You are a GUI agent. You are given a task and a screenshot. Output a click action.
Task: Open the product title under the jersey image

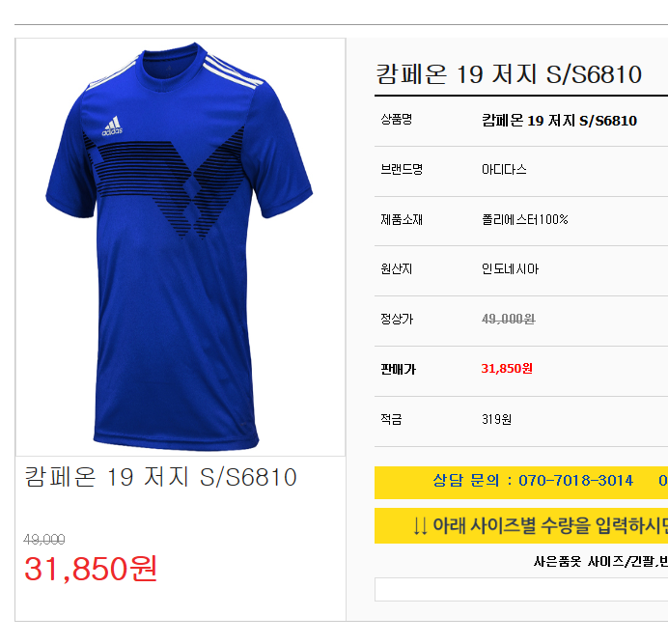160,477
